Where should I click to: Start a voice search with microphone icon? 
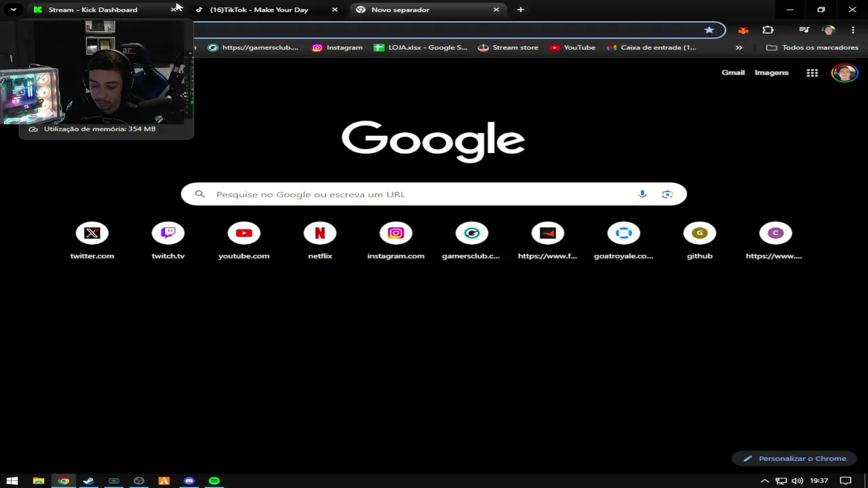642,195
